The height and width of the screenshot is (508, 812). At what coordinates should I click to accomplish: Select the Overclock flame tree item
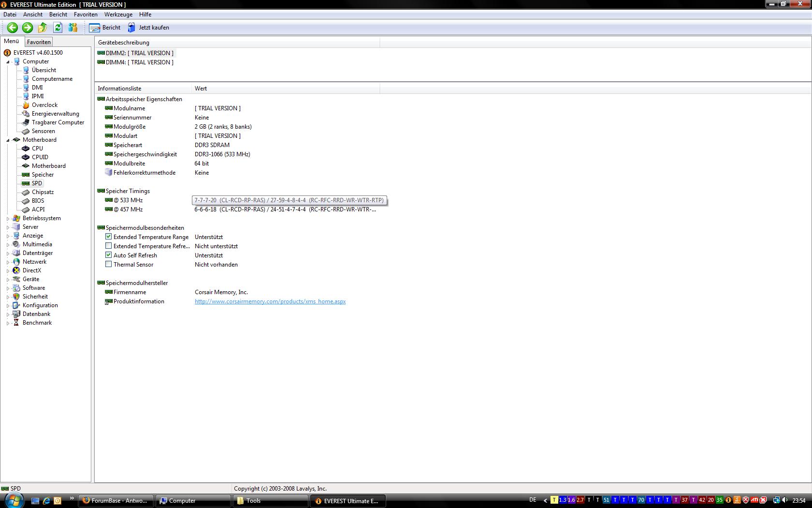click(44, 105)
